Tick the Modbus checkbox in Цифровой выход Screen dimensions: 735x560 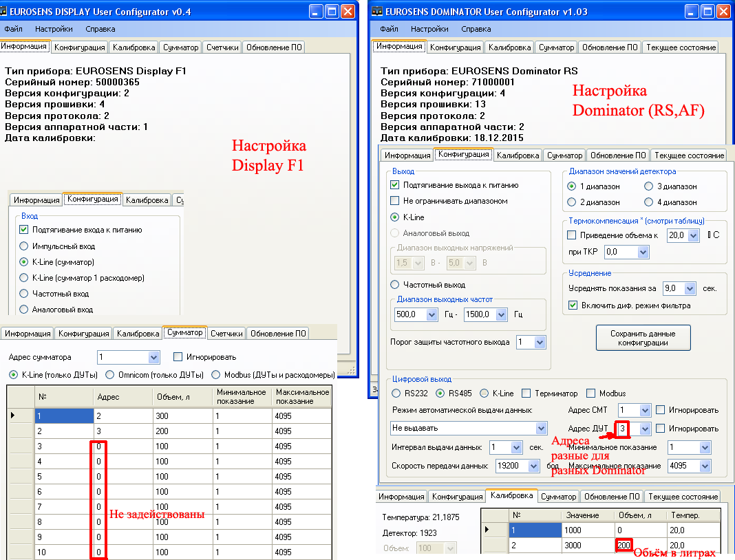(x=591, y=394)
